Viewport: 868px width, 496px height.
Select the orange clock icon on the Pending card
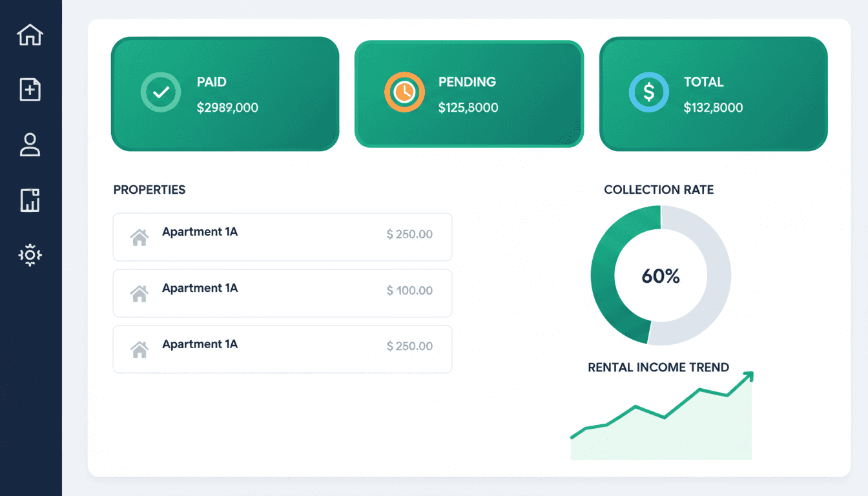[x=404, y=92]
